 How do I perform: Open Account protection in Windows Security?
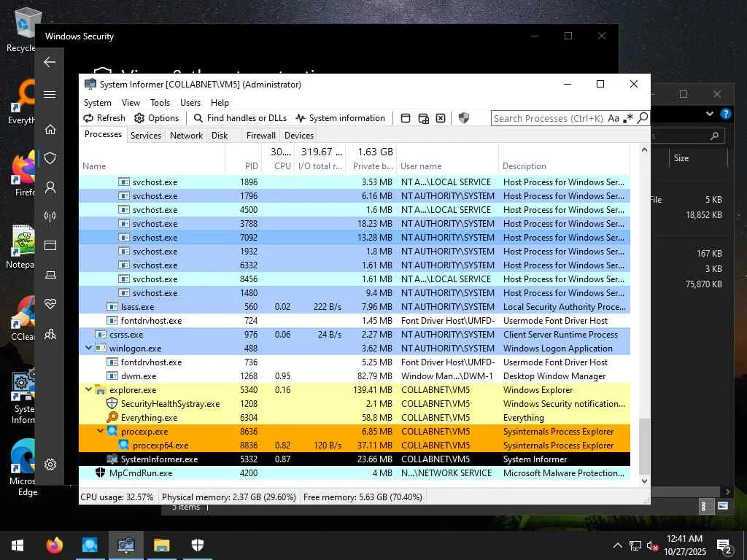(50, 187)
